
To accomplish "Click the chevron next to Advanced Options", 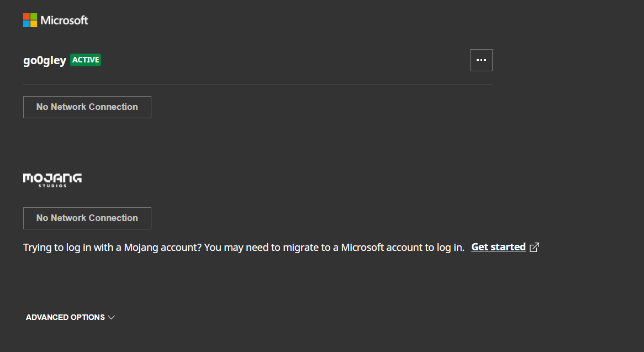I will click(x=112, y=317).
